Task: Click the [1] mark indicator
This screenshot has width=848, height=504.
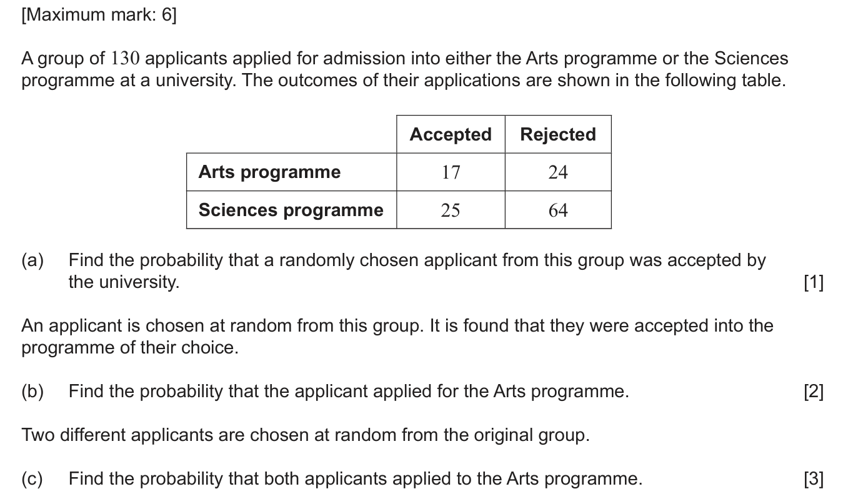Action: [814, 283]
